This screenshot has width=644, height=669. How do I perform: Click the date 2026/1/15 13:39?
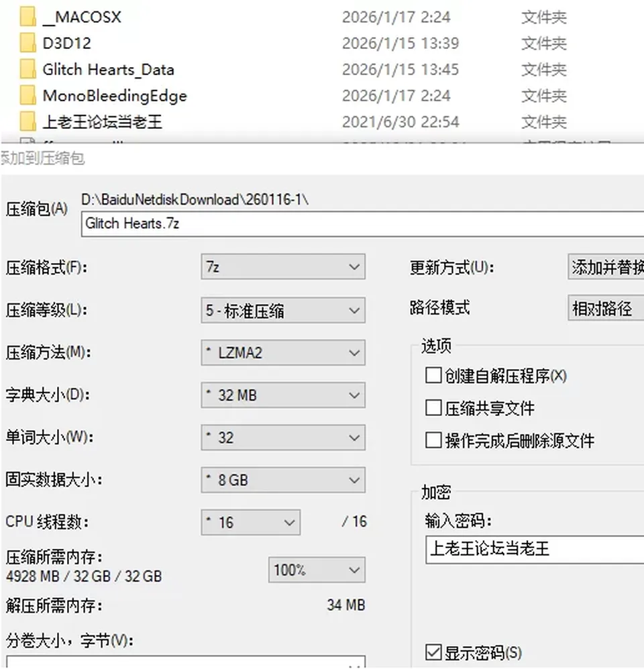click(x=400, y=43)
